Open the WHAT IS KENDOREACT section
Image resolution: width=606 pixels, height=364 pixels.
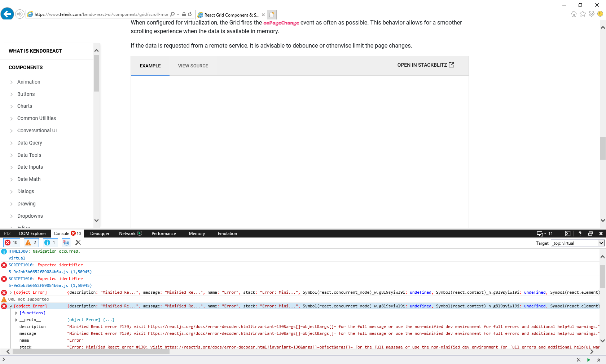(x=35, y=51)
